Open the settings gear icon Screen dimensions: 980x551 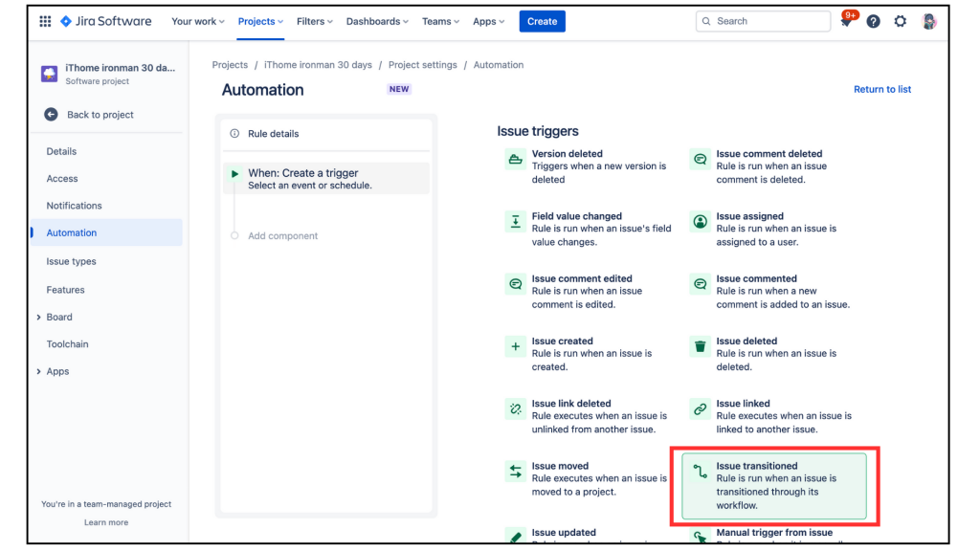(900, 21)
